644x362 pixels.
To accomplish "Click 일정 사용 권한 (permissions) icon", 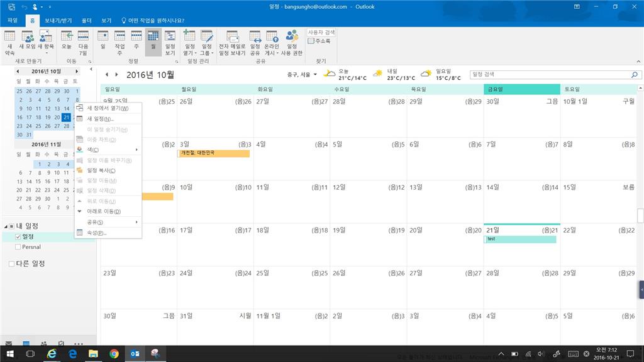I will coord(292,43).
